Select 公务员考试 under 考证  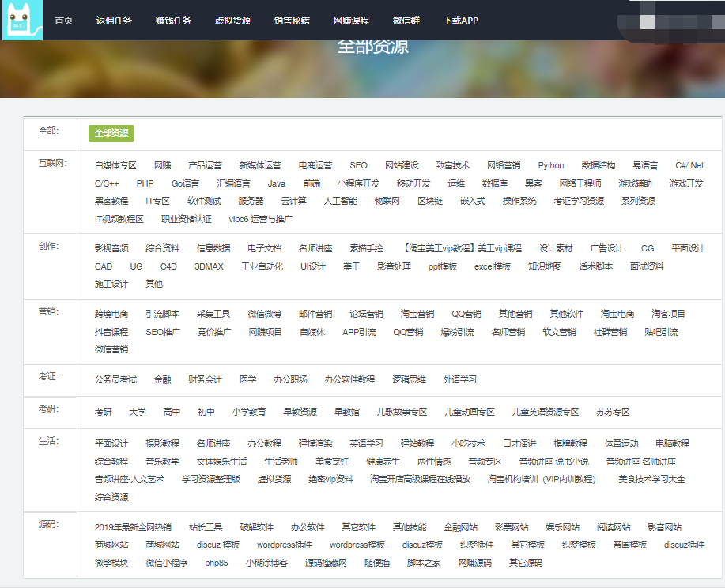tap(115, 379)
